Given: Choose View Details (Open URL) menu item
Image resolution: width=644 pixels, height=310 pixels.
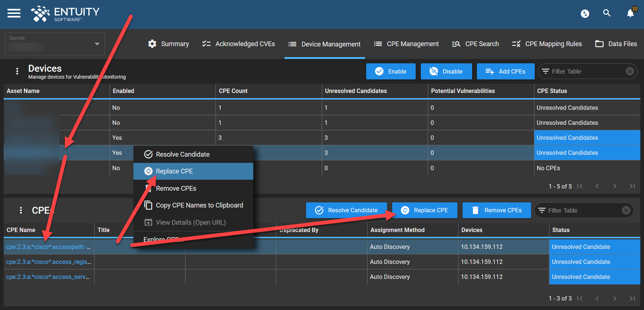Looking at the screenshot, I should 193,223.
